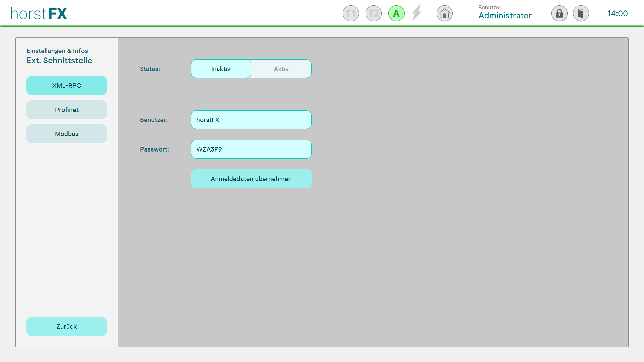Viewport: 644px width, 362px height.
Task: Select the T2 mode icon
Action: coord(373,14)
